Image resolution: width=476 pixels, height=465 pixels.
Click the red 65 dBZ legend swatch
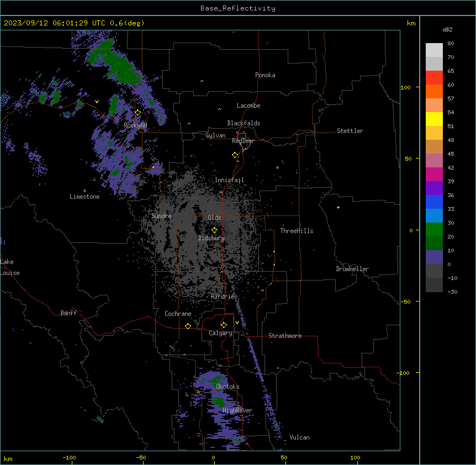coord(434,78)
